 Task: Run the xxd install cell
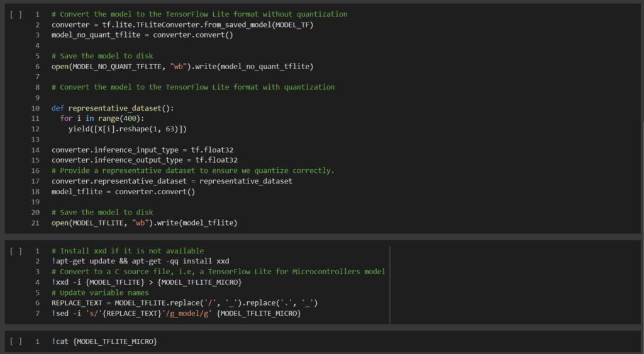16,251
